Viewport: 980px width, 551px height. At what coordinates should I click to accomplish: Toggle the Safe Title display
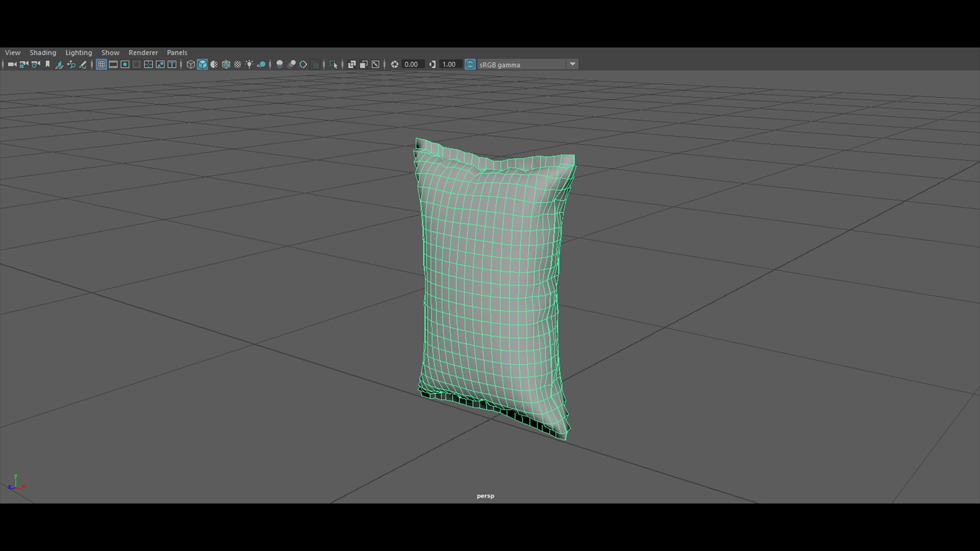(172, 64)
